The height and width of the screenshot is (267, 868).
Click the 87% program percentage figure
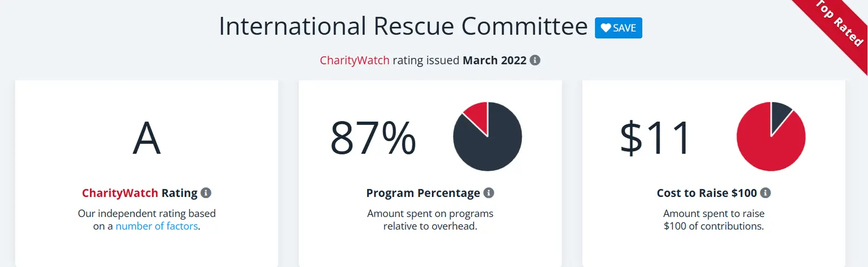pos(373,138)
